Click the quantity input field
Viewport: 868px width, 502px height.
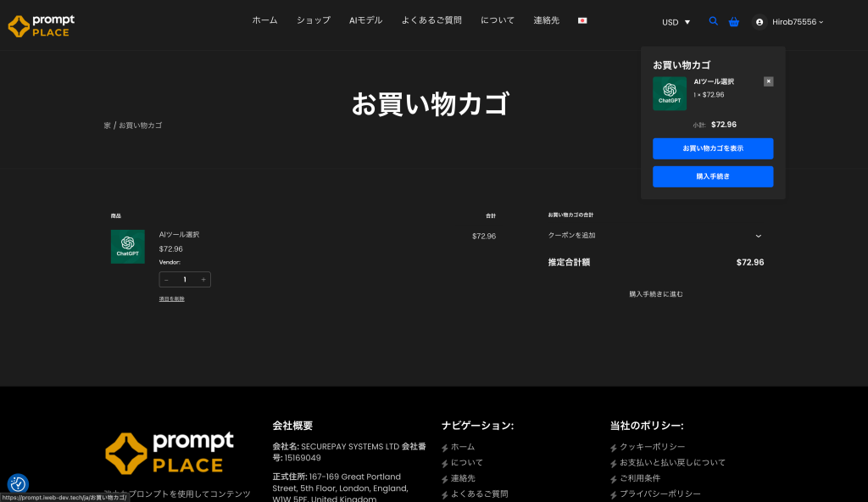(185, 280)
